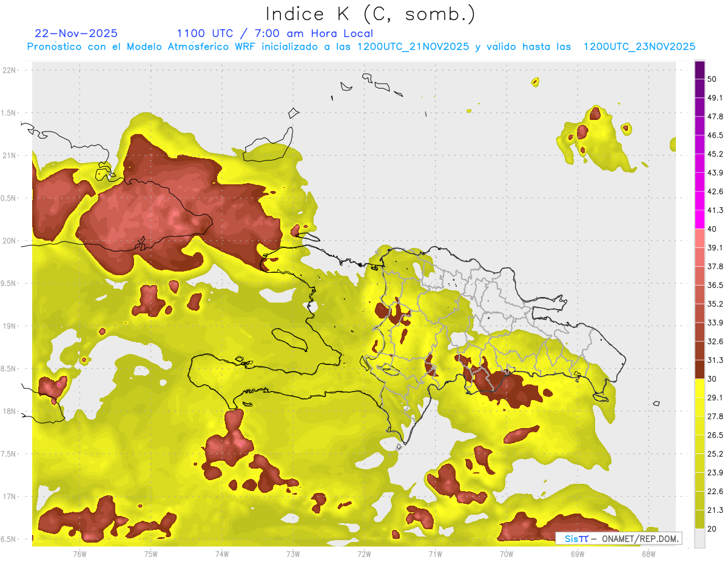Click the '71W' longitude label

(435, 554)
